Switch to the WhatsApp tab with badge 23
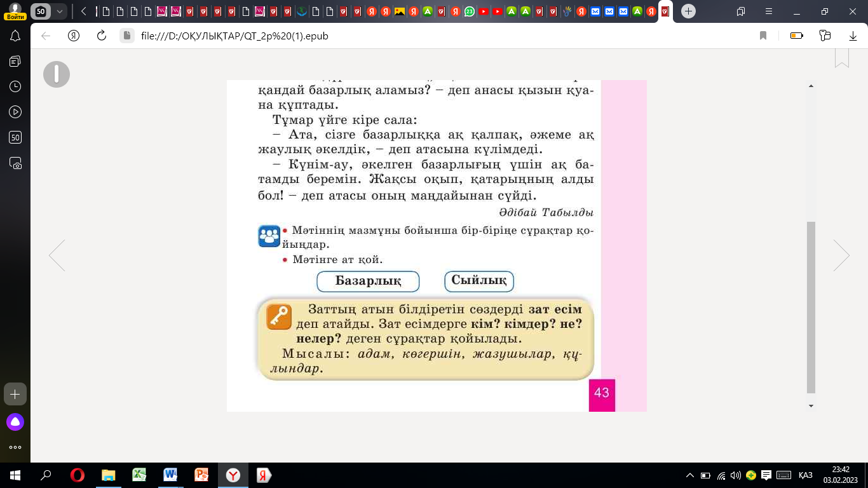The height and width of the screenshot is (488, 868). tap(469, 11)
